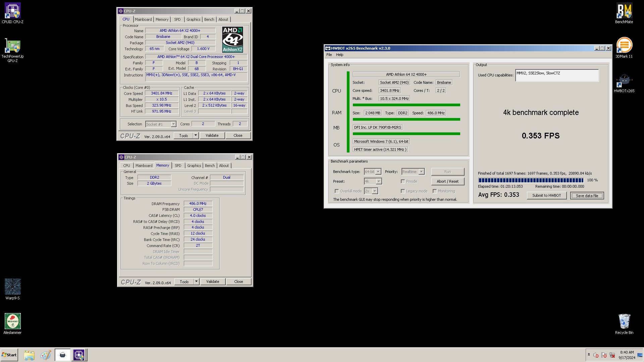The height and width of the screenshot is (362, 644).
Task: Click the HPET timer active field
Action: point(380,149)
